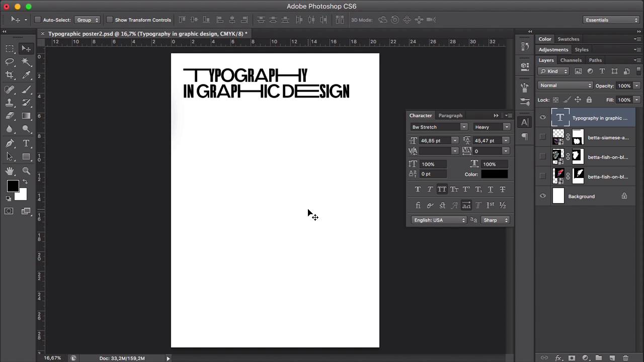Viewport: 644px width, 362px height.
Task: Open the Character panel flyout menu
Action: 509,115
